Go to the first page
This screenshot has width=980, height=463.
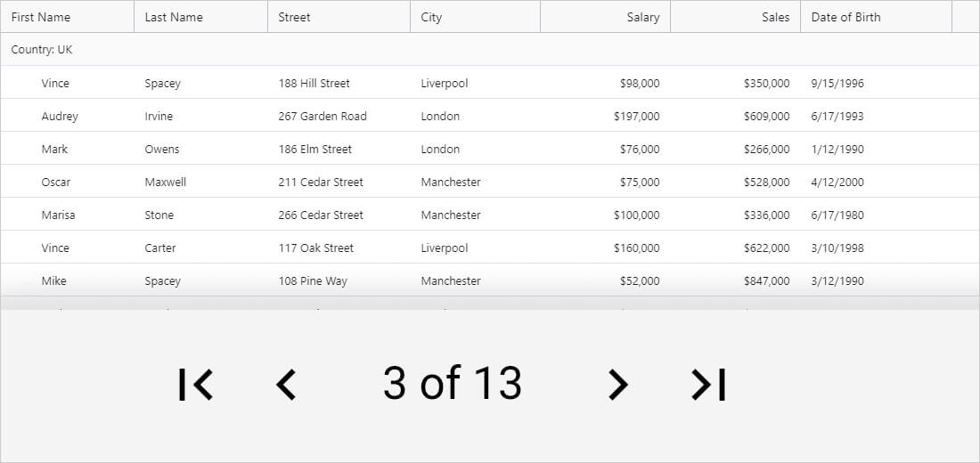(x=196, y=384)
